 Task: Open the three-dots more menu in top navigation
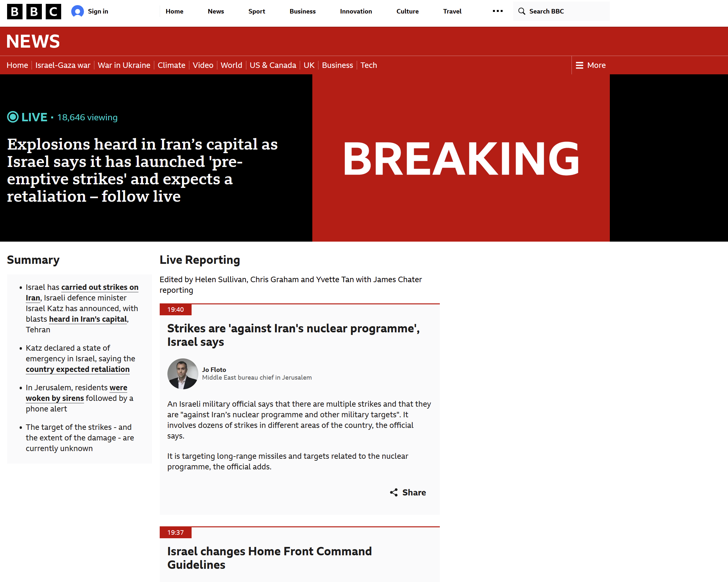(x=497, y=11)
